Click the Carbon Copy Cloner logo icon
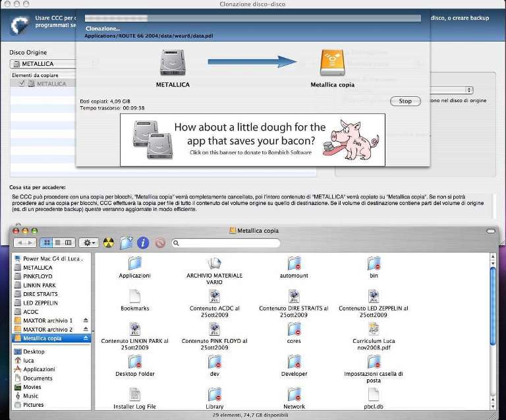Image resolution: width=506 pixels, height=420 pixels. click(20, 25)
